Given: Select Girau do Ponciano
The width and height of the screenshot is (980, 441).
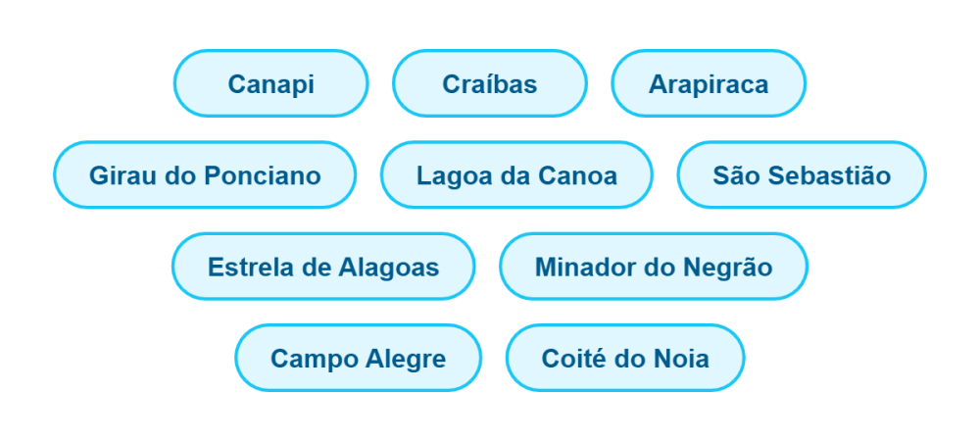Looking at the screenshot, I should coord(204,175).
